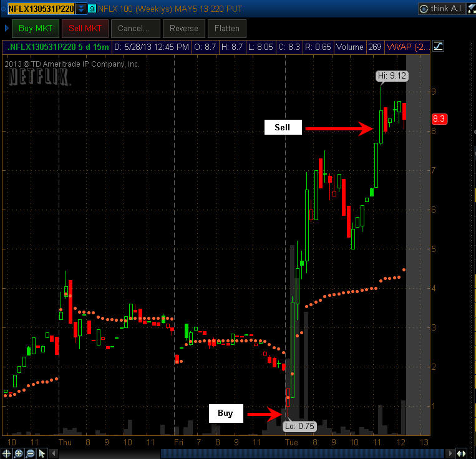This screenshot has width=476, height=459.
Task: Click the zoom in magnifier icon
Action: tap(19, 454)
